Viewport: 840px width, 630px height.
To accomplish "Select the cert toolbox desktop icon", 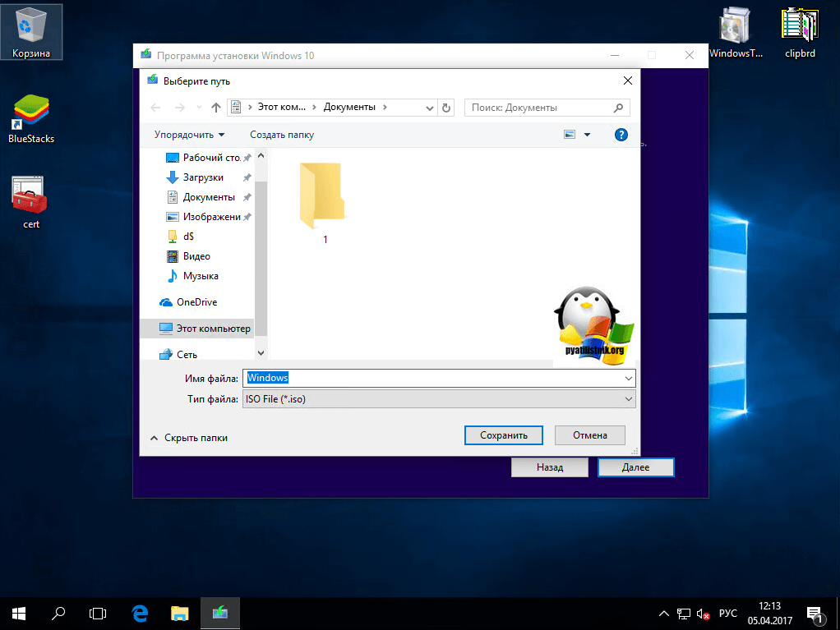I will point(30,200).
